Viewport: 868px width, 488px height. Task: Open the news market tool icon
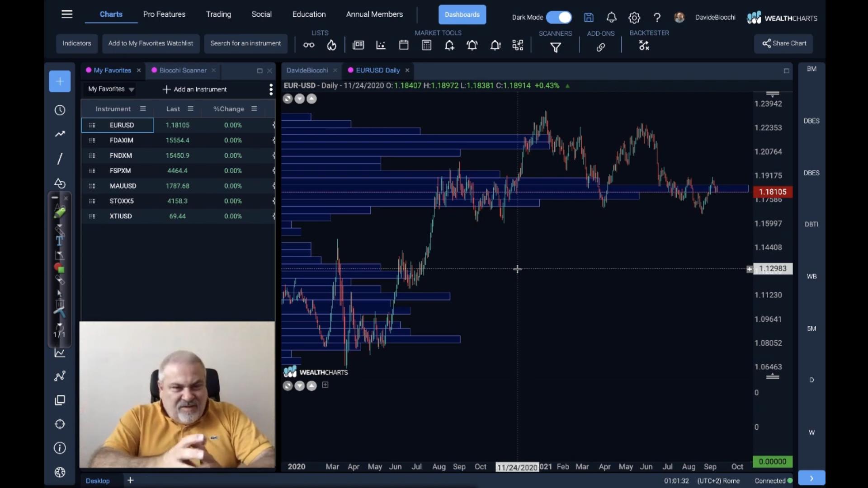pos(358,45)
